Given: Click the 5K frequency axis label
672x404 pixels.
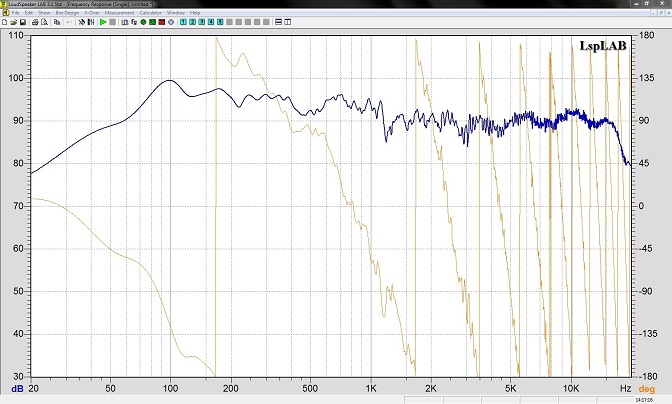Looking at the screenshot, I should 510,389.
